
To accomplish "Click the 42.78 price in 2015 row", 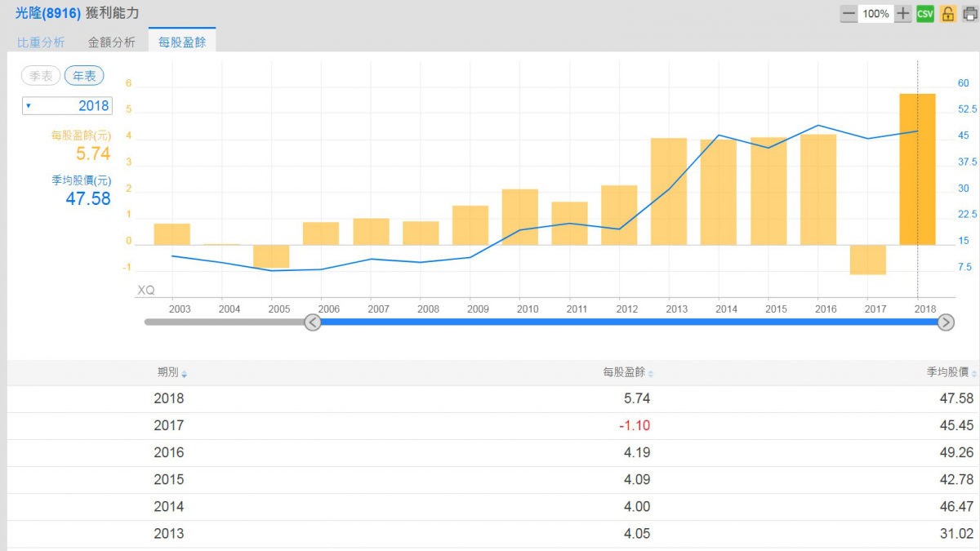I will pyautogui.click(x=957, y=479).
